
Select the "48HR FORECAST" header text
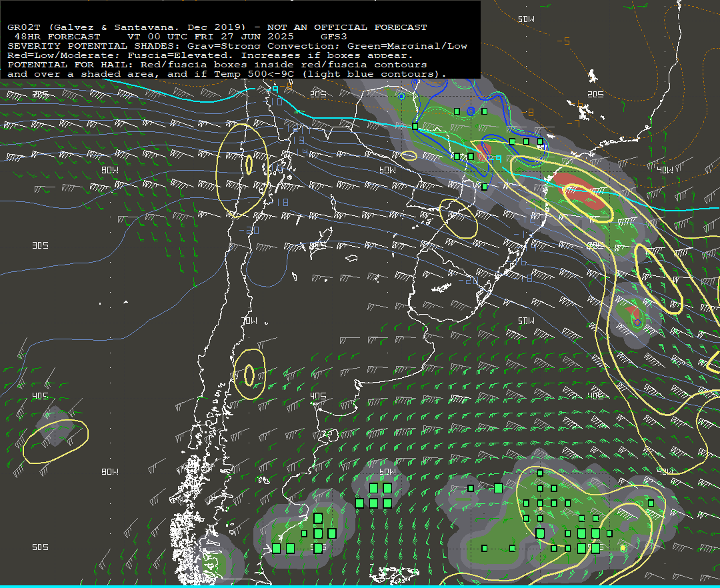pos(57,37)
